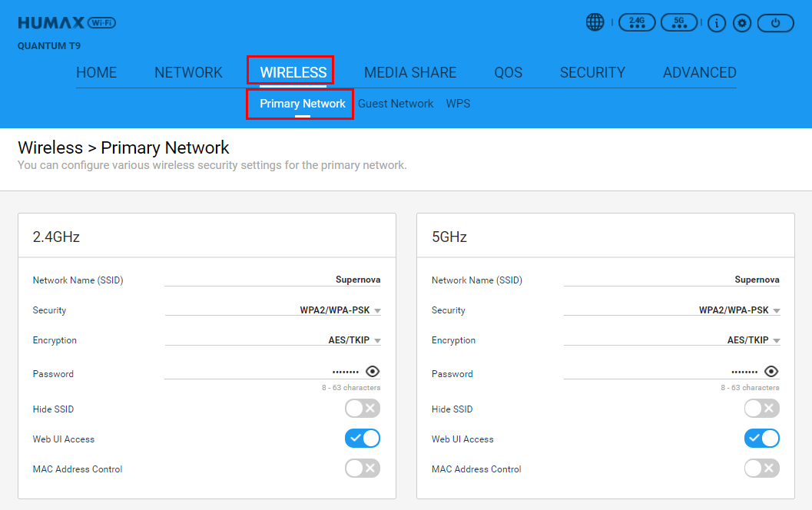This screenshot has width=812, height=510.
Task: Click the 2.4GHz Network Name (SSID) label
Action: tap(78, 280)
